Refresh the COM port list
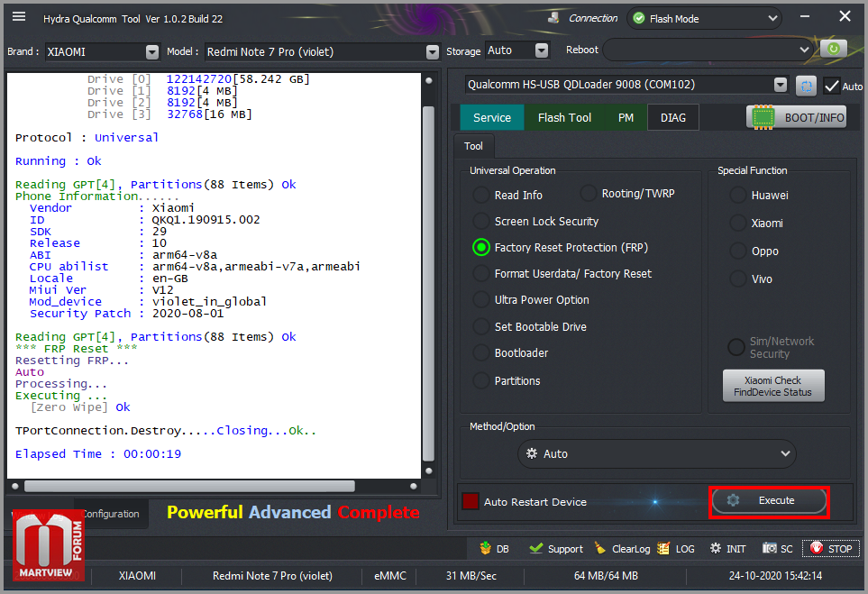This screenshot has height=594, width=868. point(806,86)
